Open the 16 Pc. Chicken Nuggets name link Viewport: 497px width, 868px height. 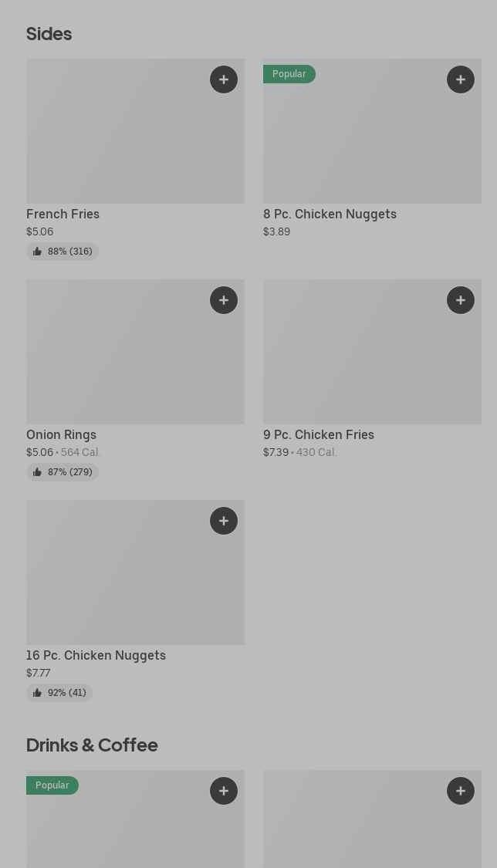[x=96, y=655]
